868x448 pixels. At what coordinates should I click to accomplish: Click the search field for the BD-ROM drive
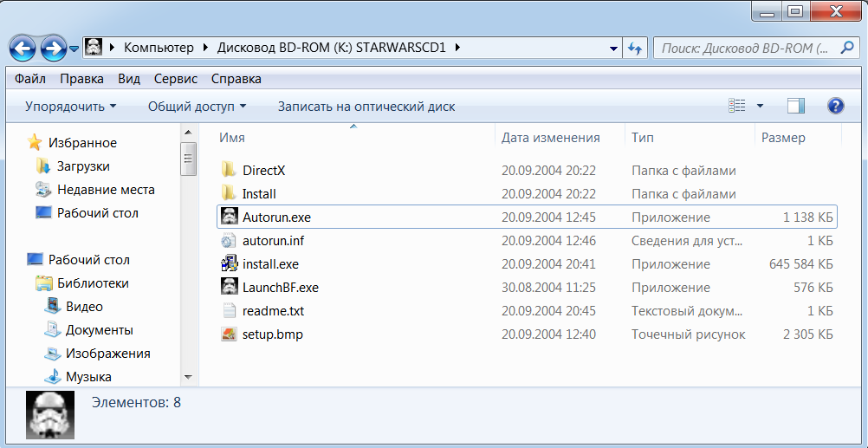pyautogui.click(x=745, y=48)
